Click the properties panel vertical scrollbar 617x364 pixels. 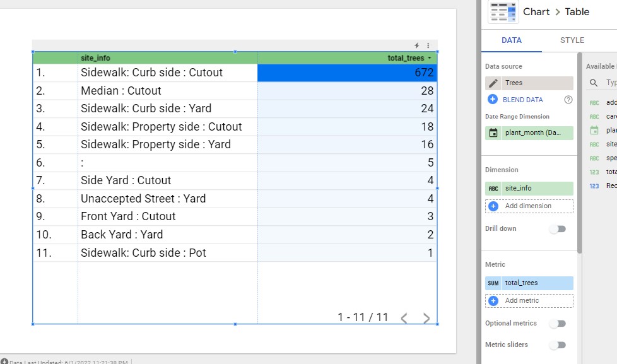[579, 153]
